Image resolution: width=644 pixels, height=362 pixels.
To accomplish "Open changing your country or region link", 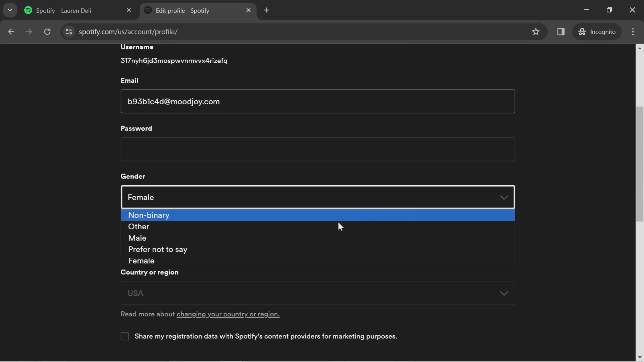I will [228, 315].
